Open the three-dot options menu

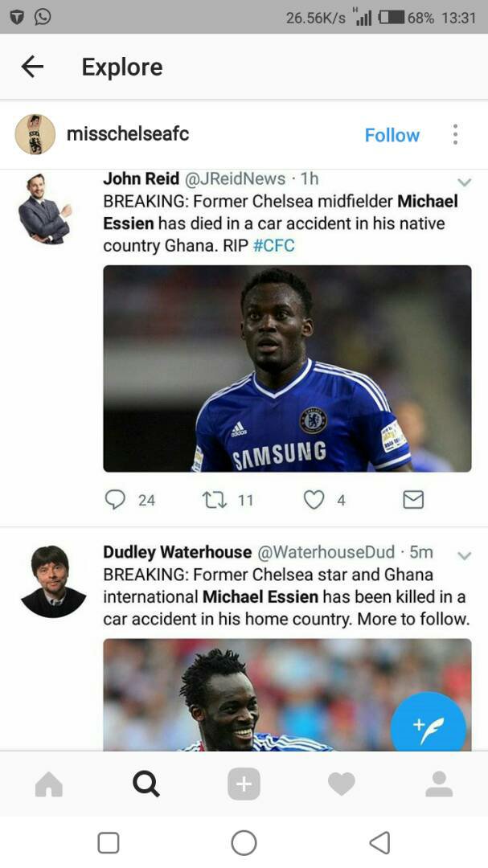click(455, 134)
